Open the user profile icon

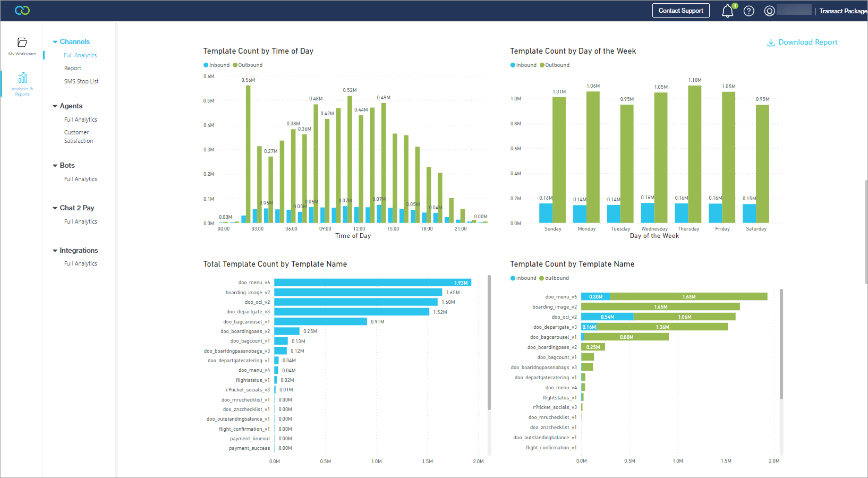tap(769, 11)
